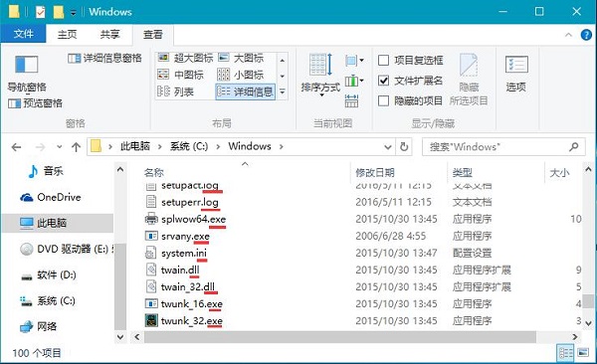Select details layout
597x364 pixels.
point(245,91)
